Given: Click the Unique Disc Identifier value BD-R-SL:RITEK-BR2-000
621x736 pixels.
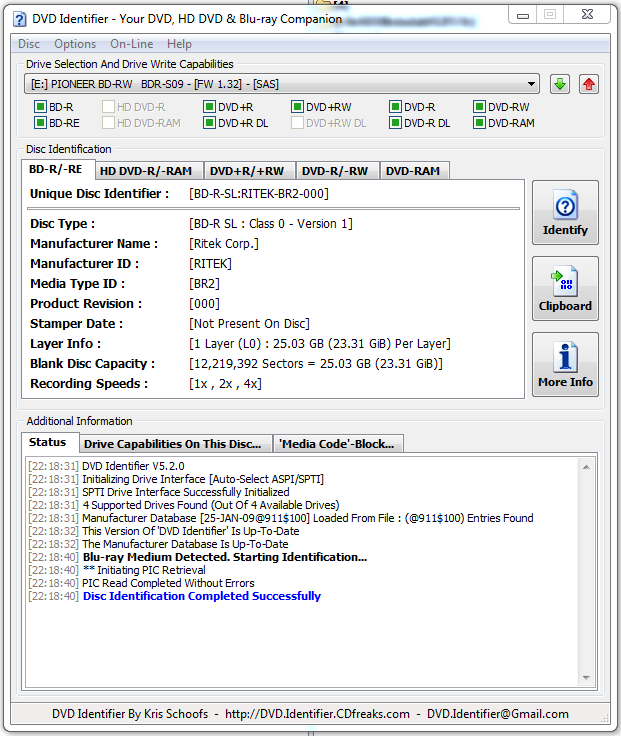Looking at the screenshot, I should click(x=259, y=194).
